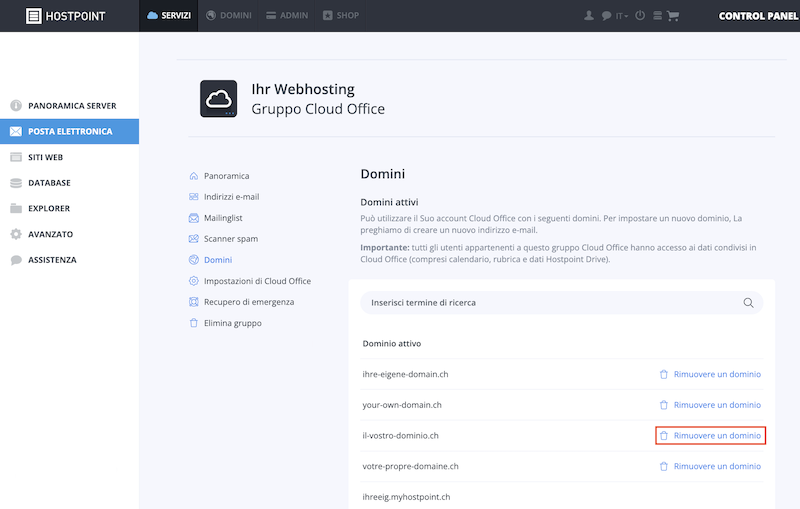Open Mailinglist in submenu
The width and height of the screenshot is (800, 509).
tap(223, 218)
